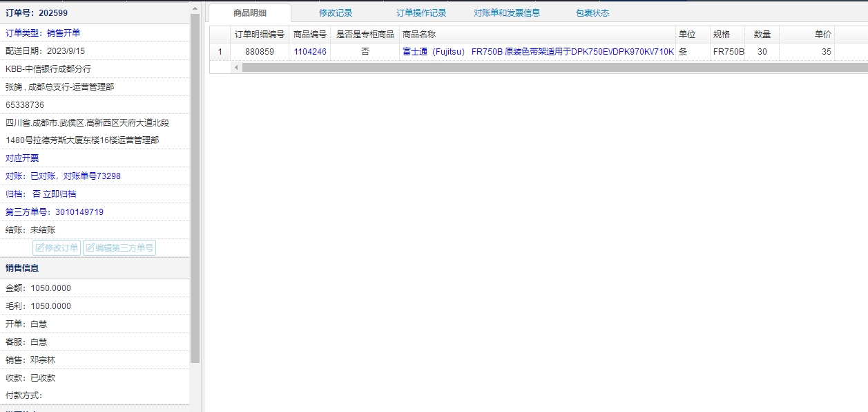Image resolution: width=868 pixels, height=412 pixels.
Task: Select the 否 cell under 是否是专柜商品
Action: tap(365, 51)
